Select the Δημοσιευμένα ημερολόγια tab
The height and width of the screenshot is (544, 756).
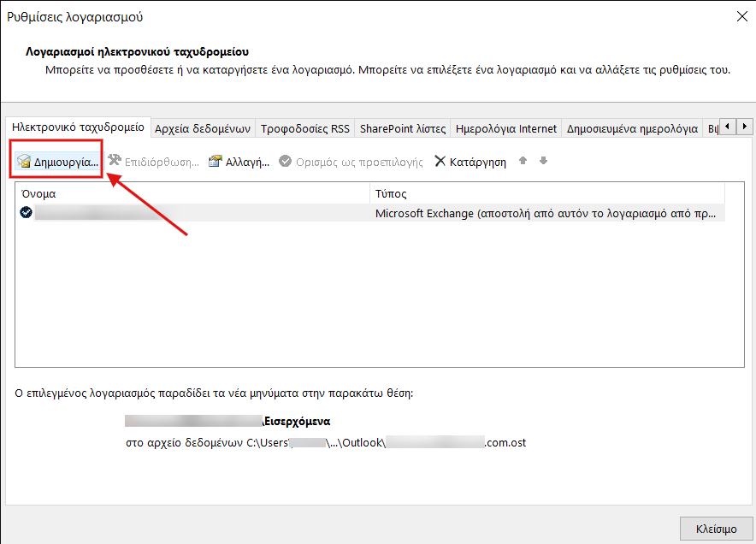click(632, 128)
